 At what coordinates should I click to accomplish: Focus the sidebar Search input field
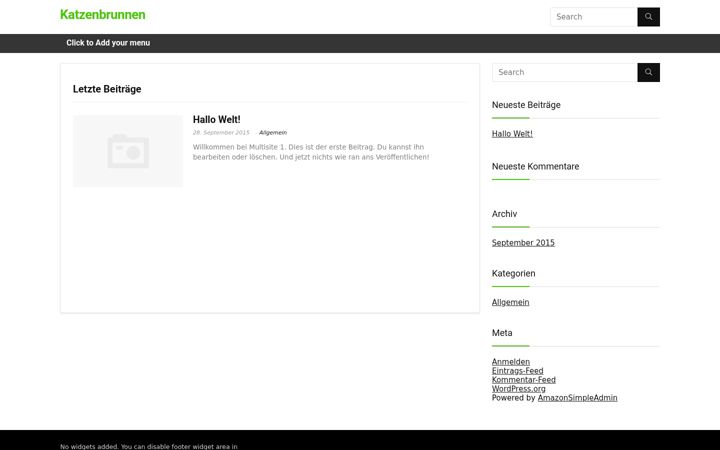[x=564, y=73]
